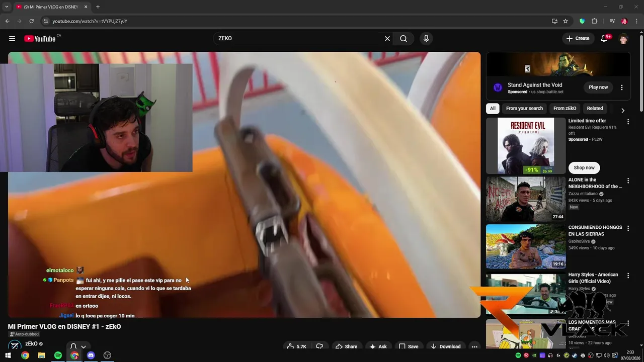Click Play now on Battle.net ad

598,87
